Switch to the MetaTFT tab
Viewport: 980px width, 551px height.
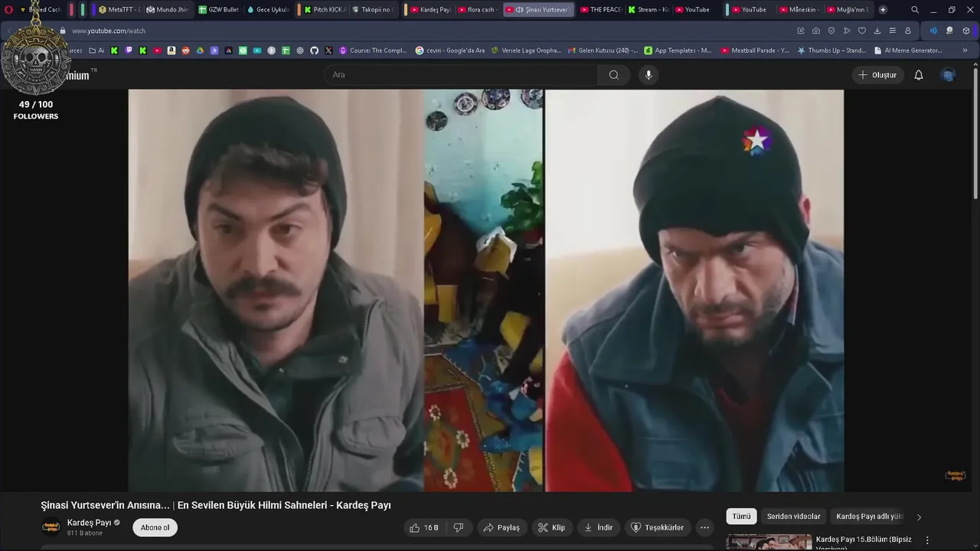point(119,10)
